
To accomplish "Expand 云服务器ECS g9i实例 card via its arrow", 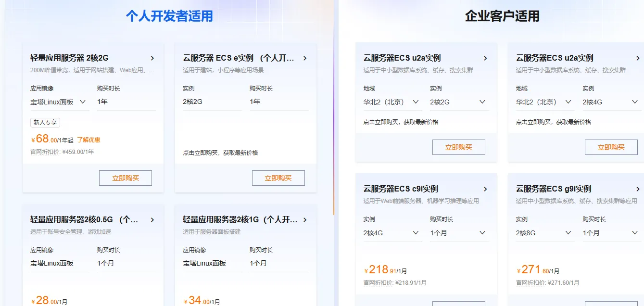I will 638,189.
